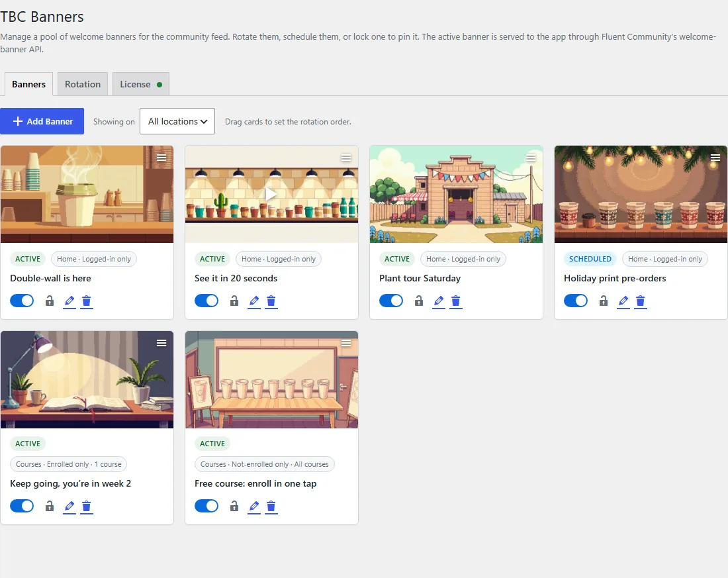Disable the 'Double-wall is here' banner toggle

[22, 301]
